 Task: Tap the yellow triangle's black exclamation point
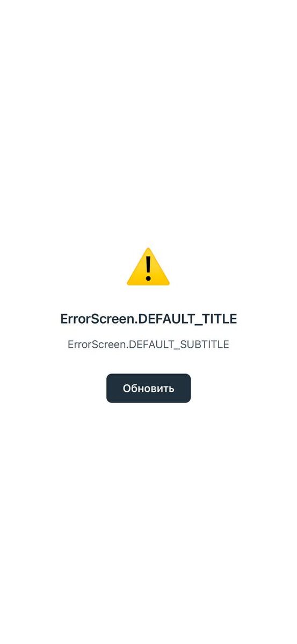(x=148, y=268)
